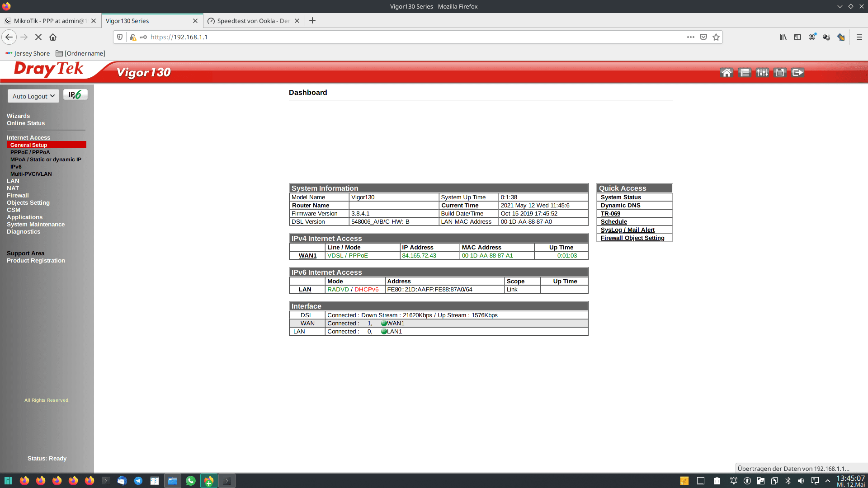Click the layout panel icon in red header
Viewport: 868px width, 488px height.
744,73
